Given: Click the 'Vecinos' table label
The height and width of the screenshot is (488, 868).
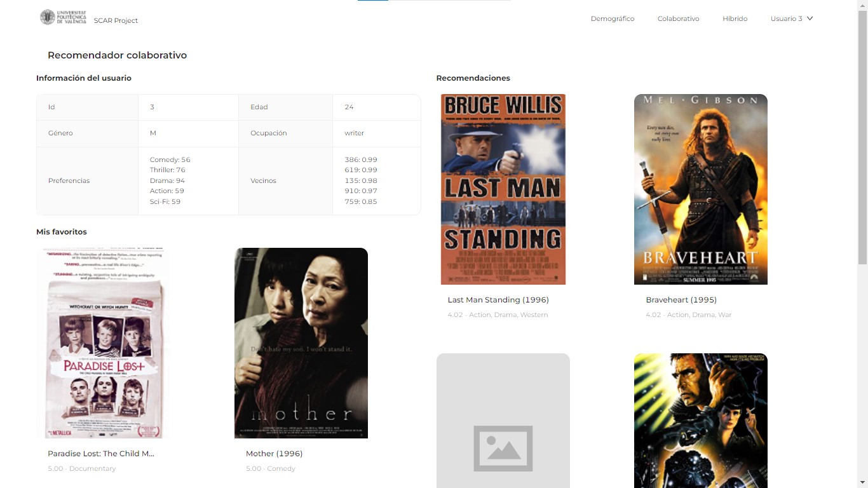Looking at the screenshot, I should pos(263,180).
